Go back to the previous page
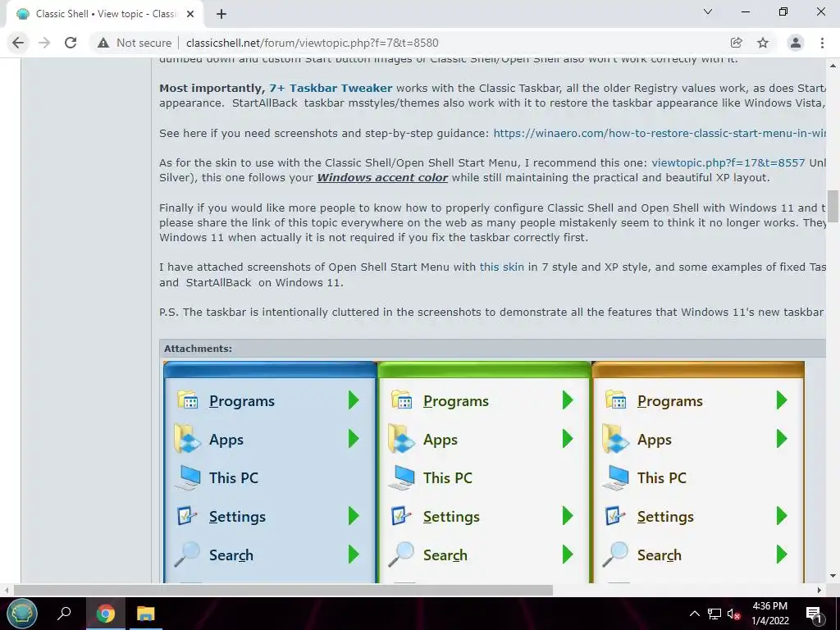Viewport: 840px width, 630px height. pyautogui.click(x=18, y=43)
